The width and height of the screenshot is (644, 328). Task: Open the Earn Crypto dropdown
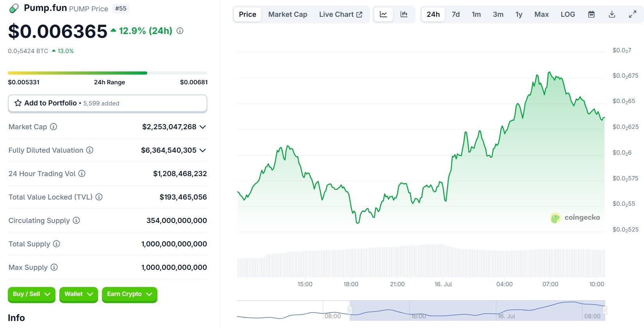129,294
